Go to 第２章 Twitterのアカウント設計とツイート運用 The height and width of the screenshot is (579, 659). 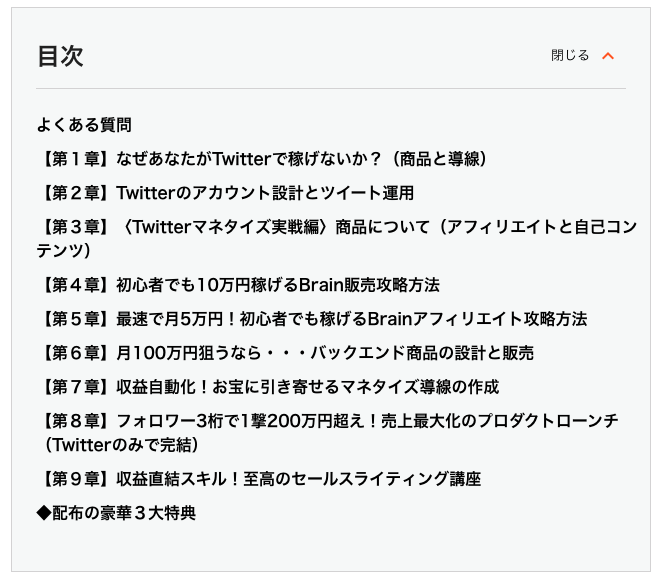tap(226, 192)
